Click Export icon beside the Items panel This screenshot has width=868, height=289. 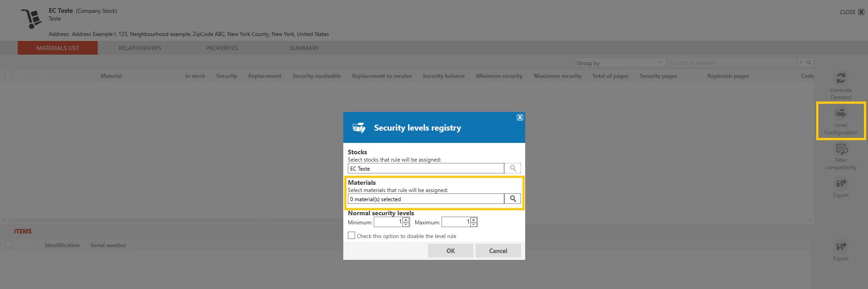841,247
